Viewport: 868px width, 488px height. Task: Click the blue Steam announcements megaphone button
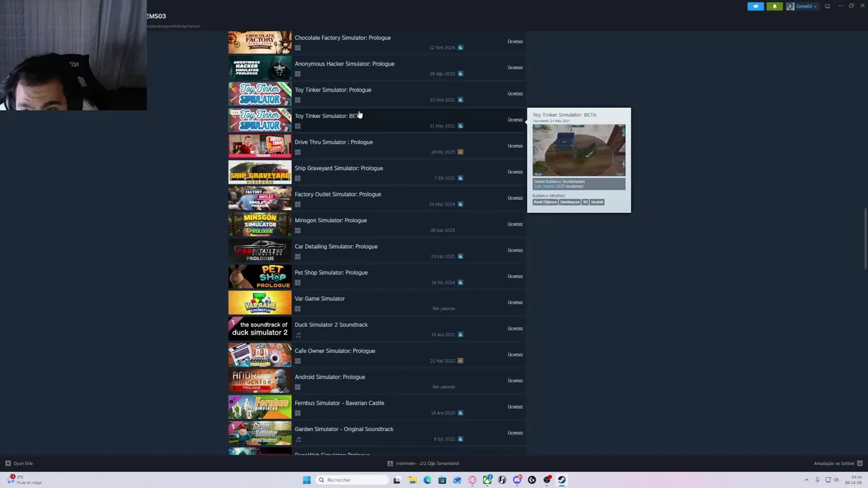pyautogui.click(x=755, y=6)
